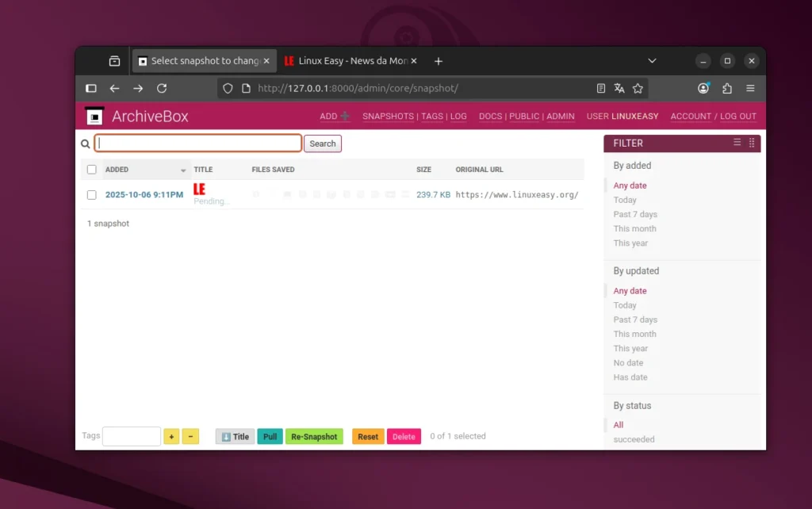Open the SNAPSHOTS section in the navbar
812x509 pixels.
tap(388, 116)
